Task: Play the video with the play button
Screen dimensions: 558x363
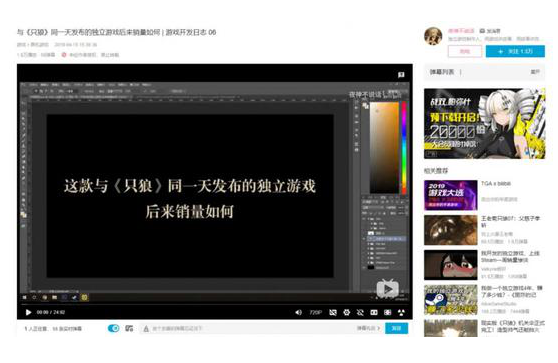Action: [x=28, y=312]
